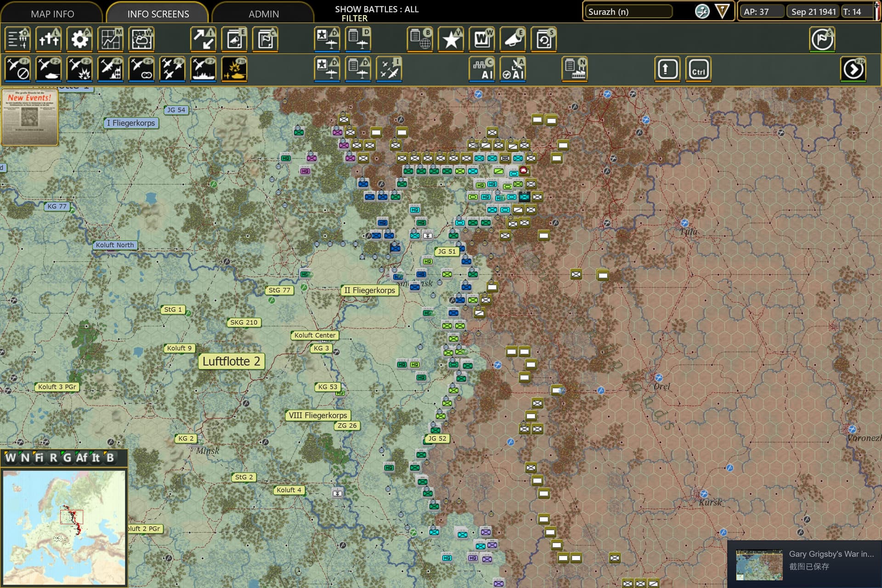This screenshot has width=882, height=588.
Task: Open the air AI icon marked A
Action: point(513,69)
